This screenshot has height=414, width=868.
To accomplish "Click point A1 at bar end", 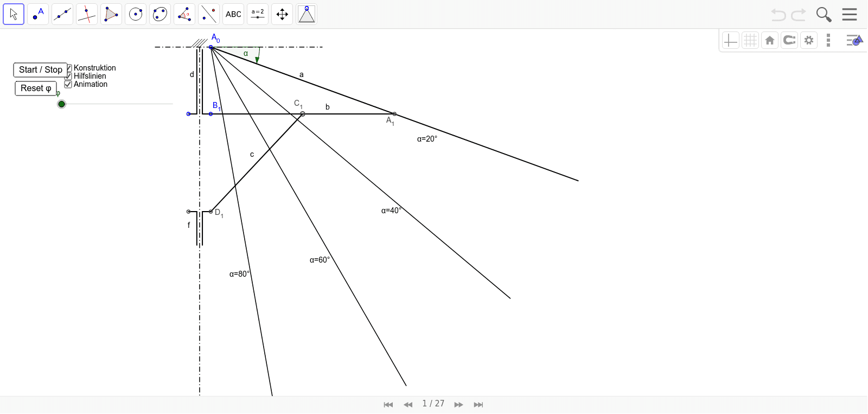I will tap(394, 114).
